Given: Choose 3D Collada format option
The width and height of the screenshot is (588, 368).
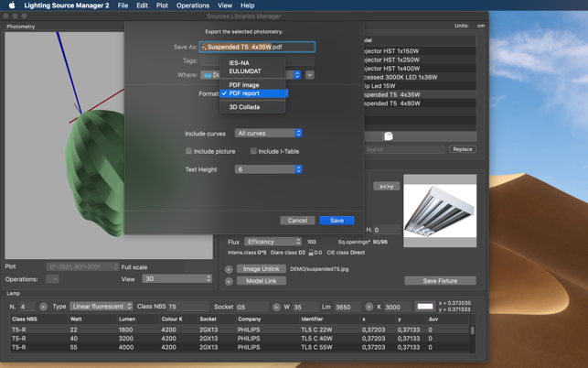Looking at the screenshot, I should click(252, 107).
